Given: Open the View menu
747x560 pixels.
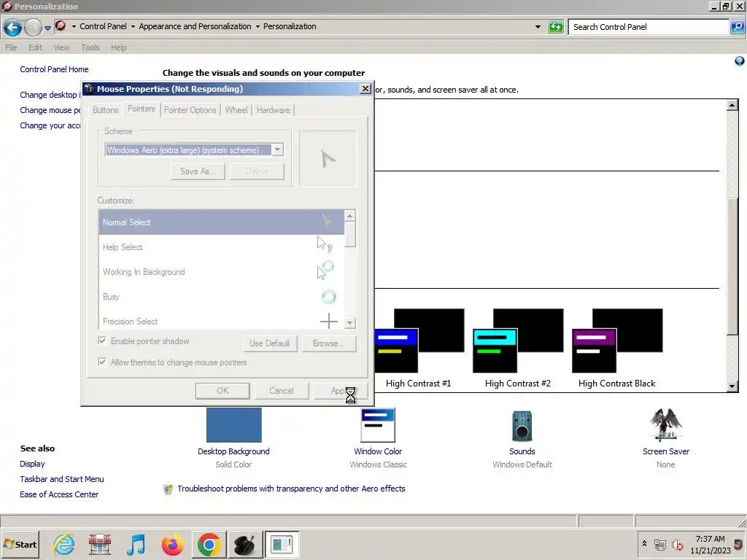Looking at the screenshot, I should (61, 47).
